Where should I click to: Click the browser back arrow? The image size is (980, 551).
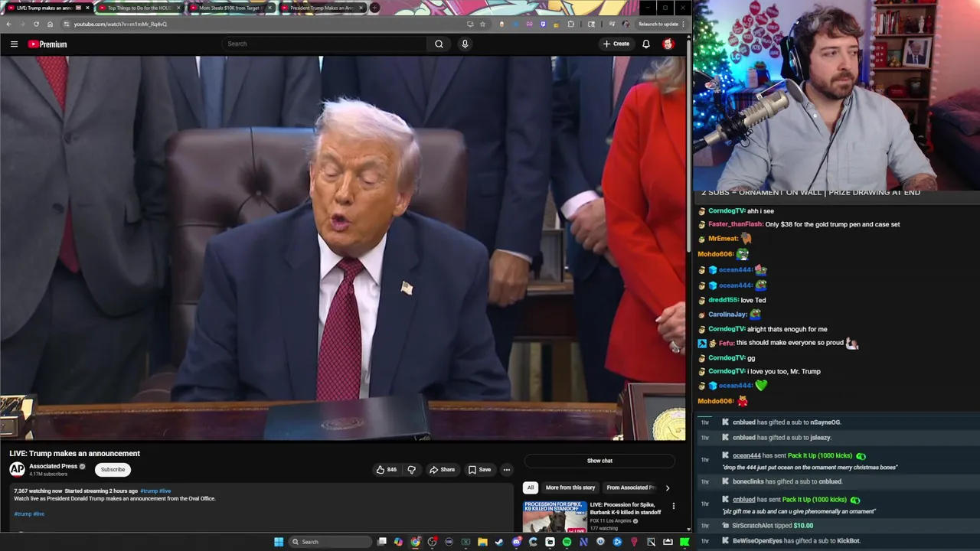(8, 24)
